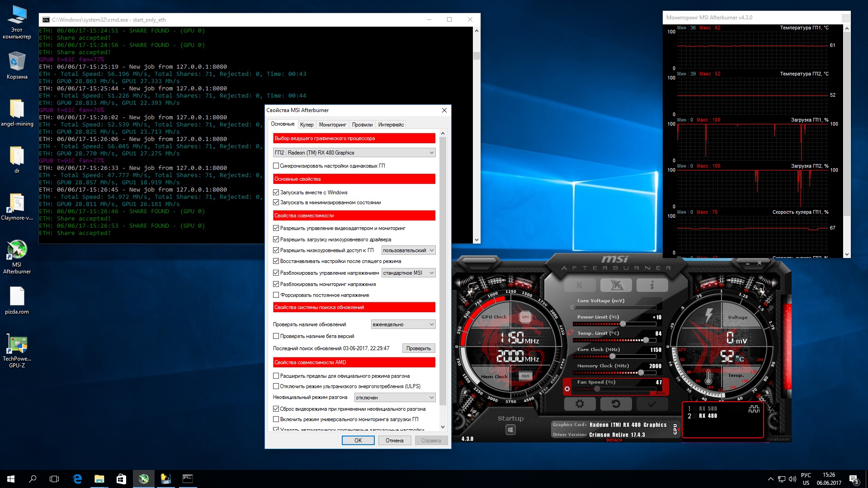Toggle 'Восстанавливать настройки после спящего режима'
The width and height of the screenshot is (868, 488).
tap(276, 261)
